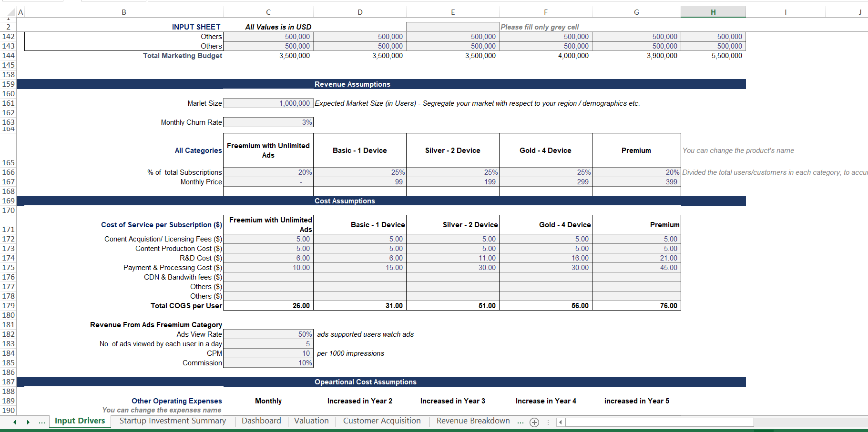Select Freemium Total COGS 26.00 cell
This screenshot has height=432, width=868.
[268, 306]
